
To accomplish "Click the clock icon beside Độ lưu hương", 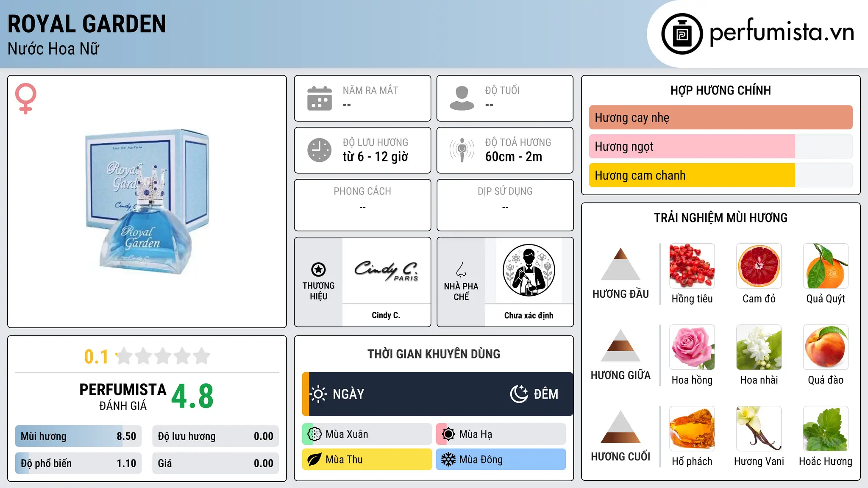I will [x=320, y=150].
